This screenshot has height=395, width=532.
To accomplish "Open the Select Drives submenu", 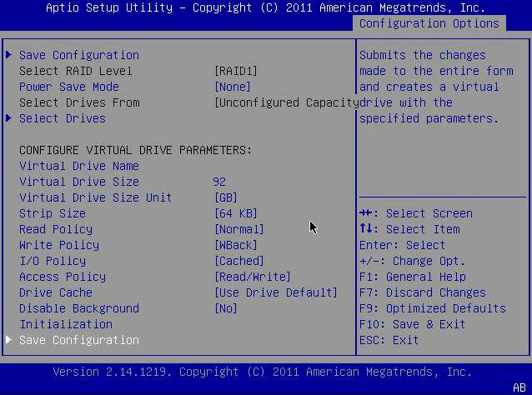I will 63,118.
